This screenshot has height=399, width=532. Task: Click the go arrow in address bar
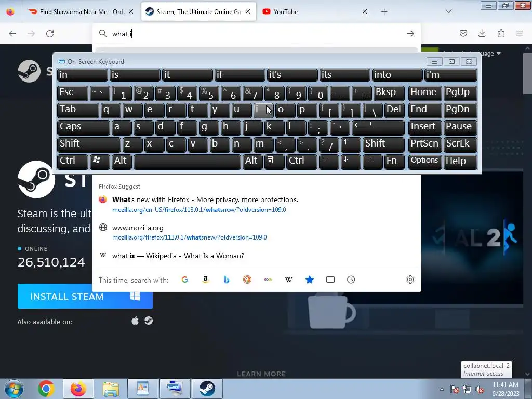coord(410,33)
